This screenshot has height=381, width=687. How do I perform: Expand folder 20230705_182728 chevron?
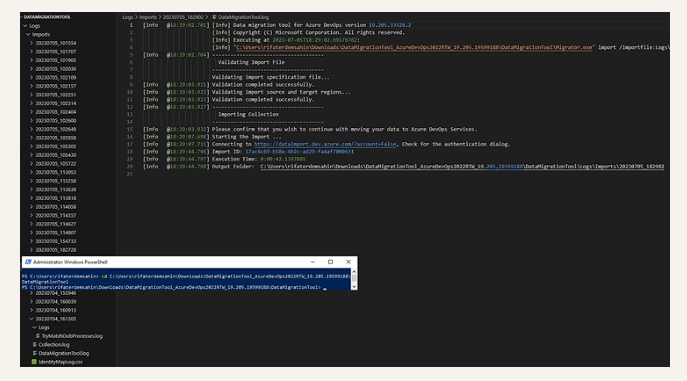click(x=31, y=250)
